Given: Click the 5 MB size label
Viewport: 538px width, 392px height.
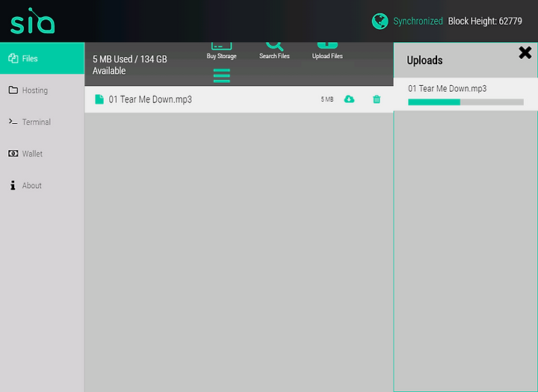Looking at the screenshot, I should (327, 99).
